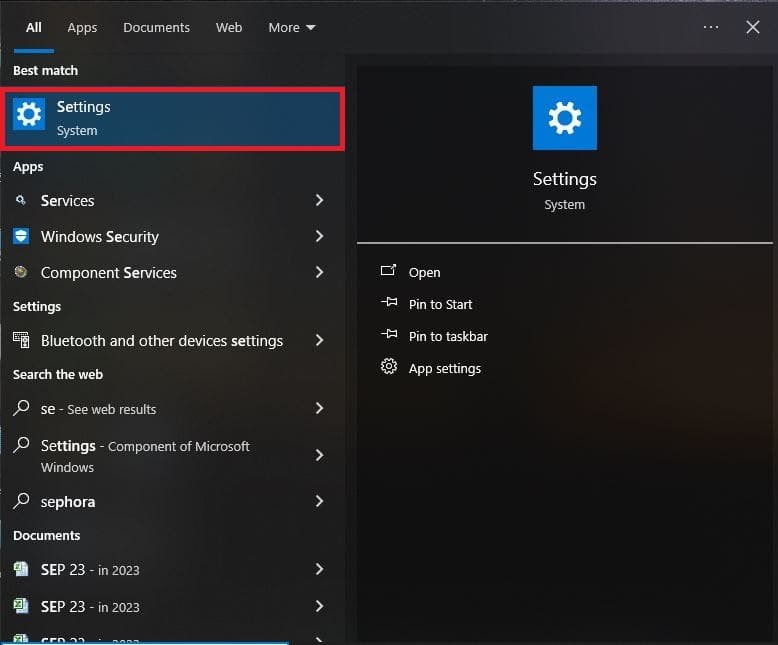Select the Web search tab
The height and width of the screenshot is (645, 778).
[229, 28]
